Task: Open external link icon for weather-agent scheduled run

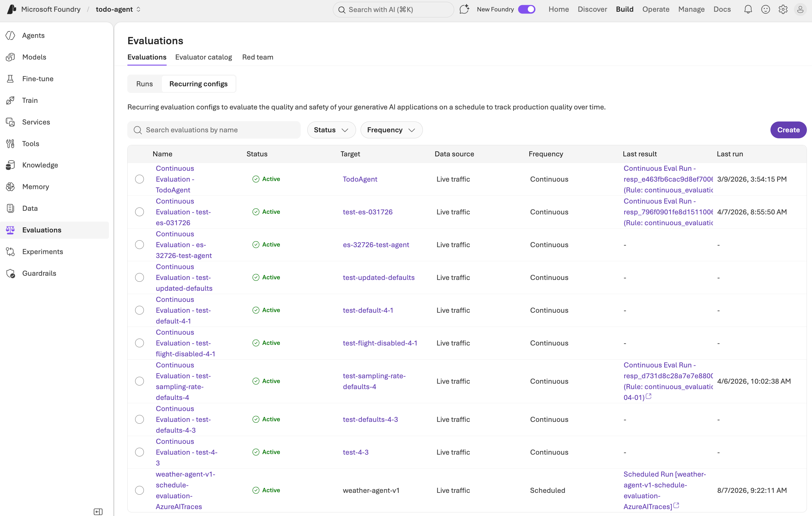Action: (x=676, y=505)
